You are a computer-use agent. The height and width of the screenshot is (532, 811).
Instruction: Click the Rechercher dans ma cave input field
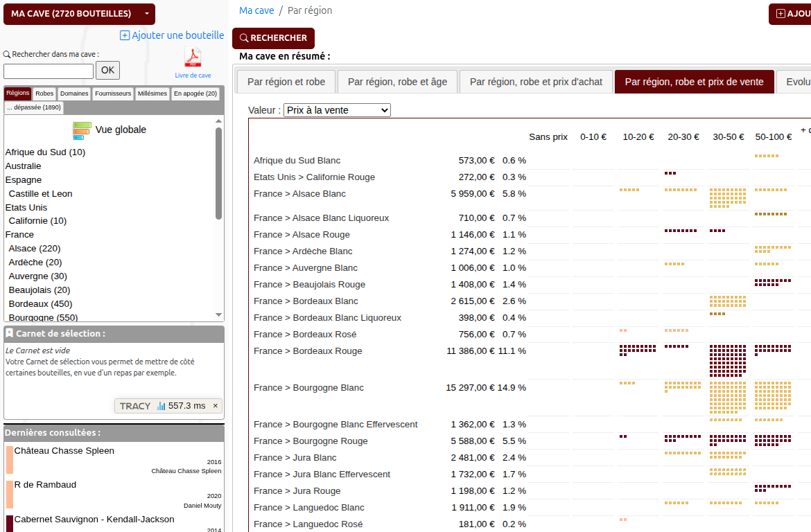tap(49, 71)
